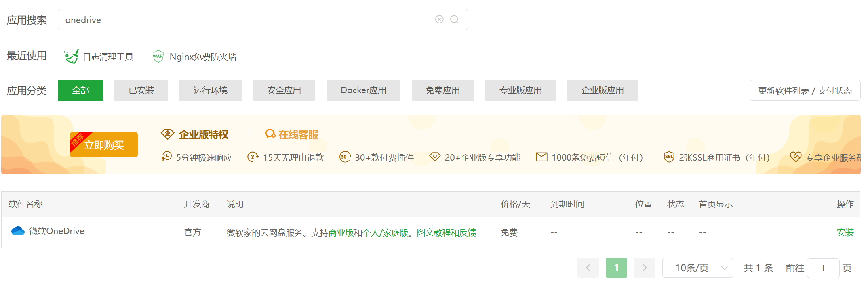Screen dimensions: 868x289
Task: Click the 首页显示 column header
Action: [716, 204]
